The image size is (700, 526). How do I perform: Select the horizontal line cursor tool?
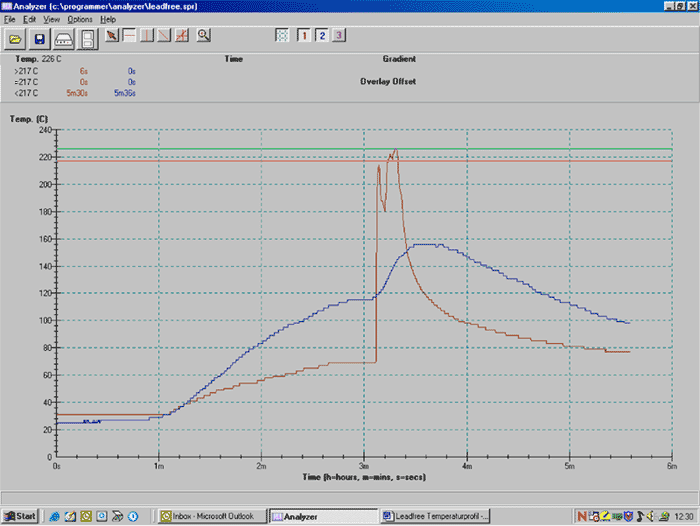129,35
